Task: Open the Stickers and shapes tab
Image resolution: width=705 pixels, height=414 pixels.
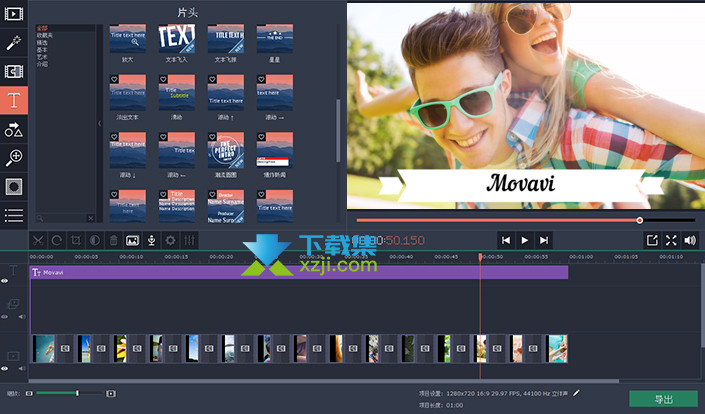Action: (13, 129)
